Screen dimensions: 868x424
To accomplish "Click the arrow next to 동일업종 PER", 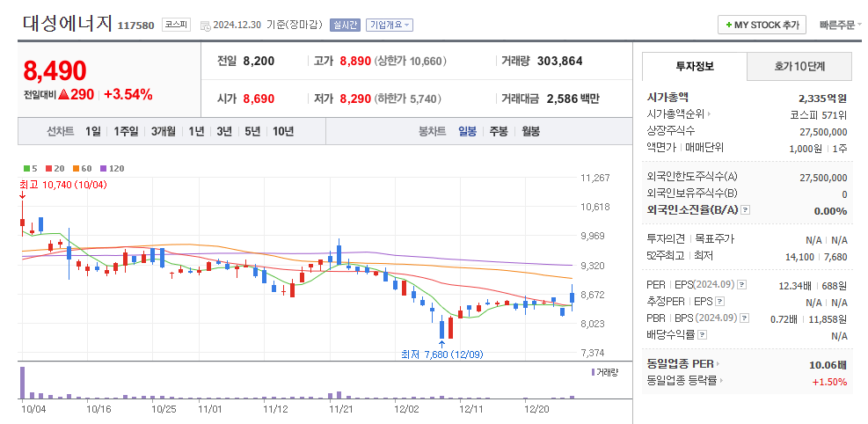I will click(x=718, y=364).
